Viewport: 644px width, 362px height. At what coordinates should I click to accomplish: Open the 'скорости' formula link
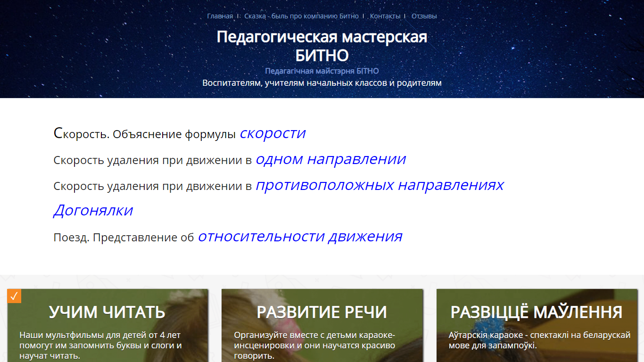(x=272, y=133)
